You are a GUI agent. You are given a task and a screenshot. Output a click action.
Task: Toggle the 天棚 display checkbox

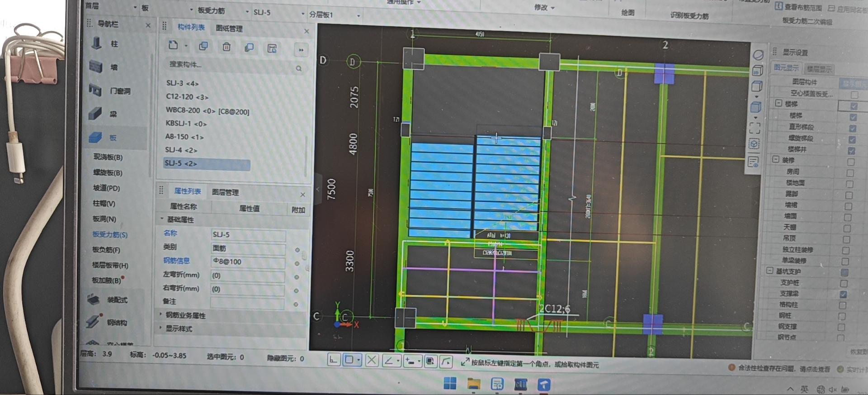click(847, 228)
